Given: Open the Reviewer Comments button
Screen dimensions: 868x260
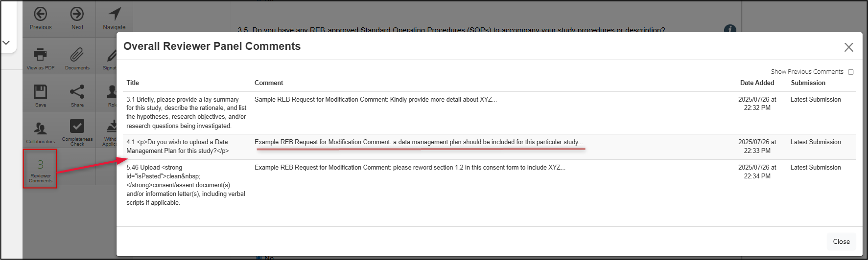Looking at the screenshot, I should click(x=40, y=169).
